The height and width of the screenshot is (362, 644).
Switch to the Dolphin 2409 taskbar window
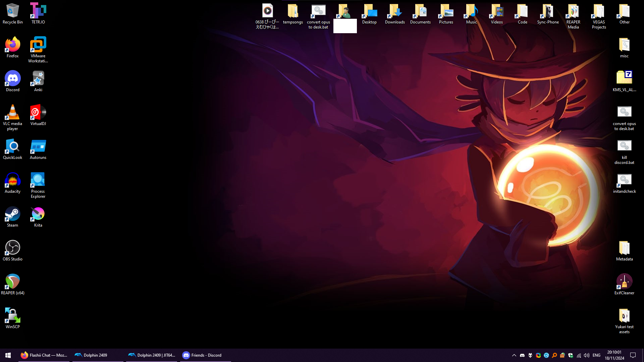[98, 355]
